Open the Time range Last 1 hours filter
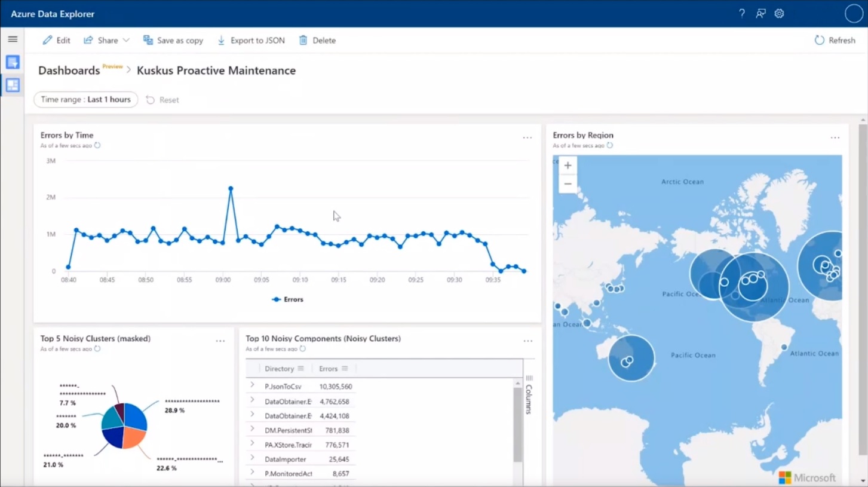This screenshot has width=868, height=487. tap(85, 99)
